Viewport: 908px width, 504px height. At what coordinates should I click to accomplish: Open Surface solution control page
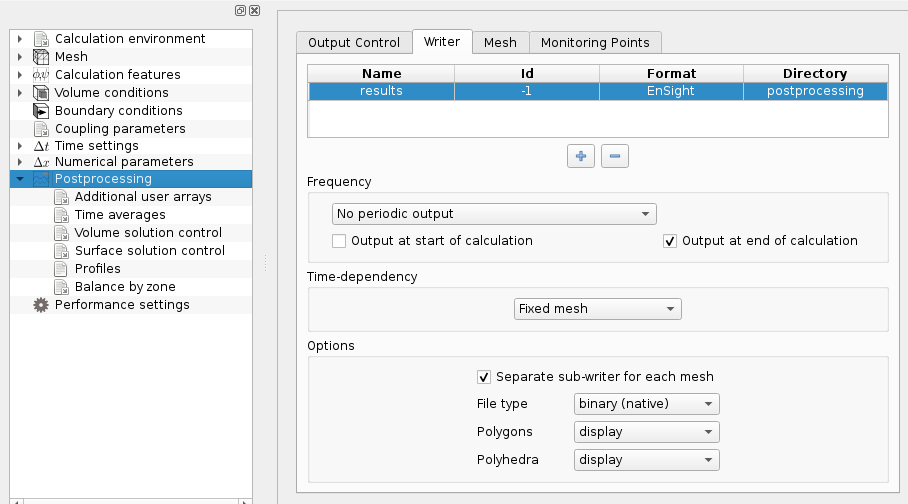pyautogui.click(x=150, y=251)
